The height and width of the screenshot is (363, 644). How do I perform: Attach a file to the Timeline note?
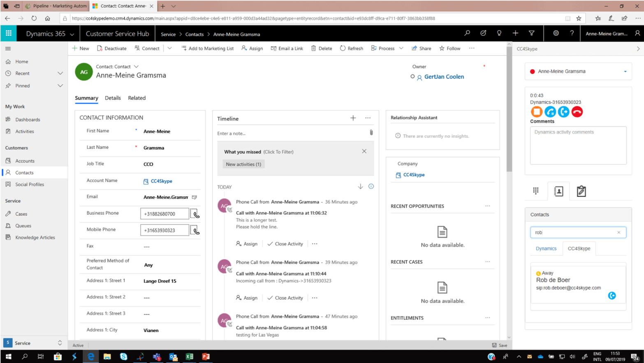pyautogui.click(x=371, y=132)
